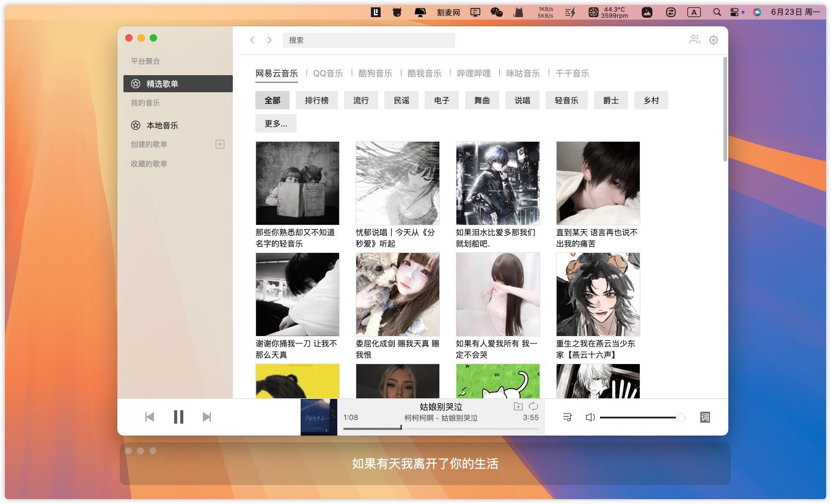
Task: Filter playlists by 排行榜
Action: [x=317, y=100]
